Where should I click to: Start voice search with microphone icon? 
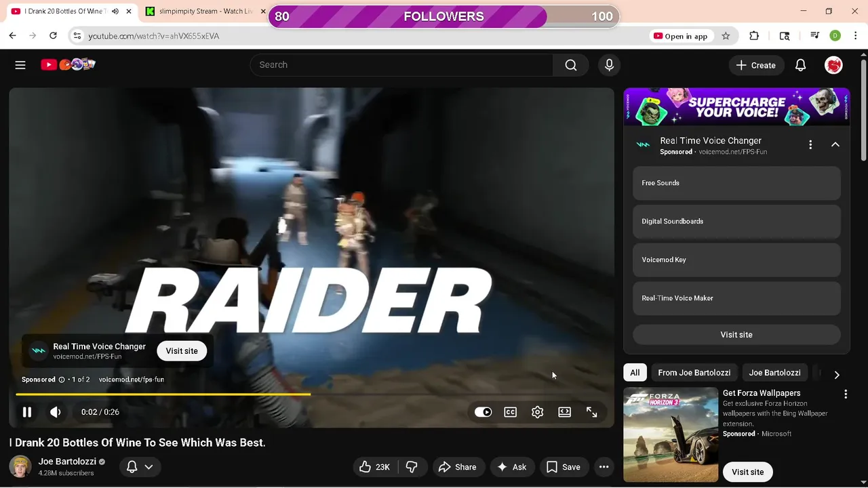(609, 65)
